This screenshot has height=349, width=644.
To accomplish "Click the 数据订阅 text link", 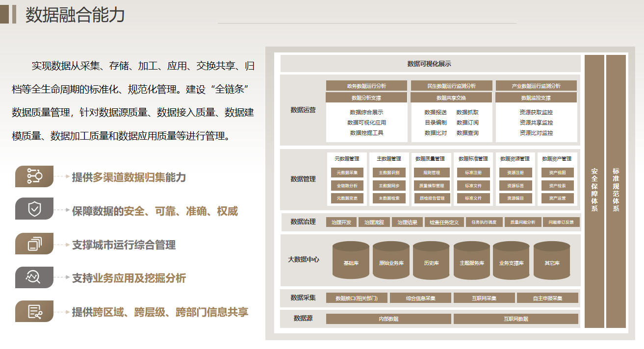I will [467, 123].
